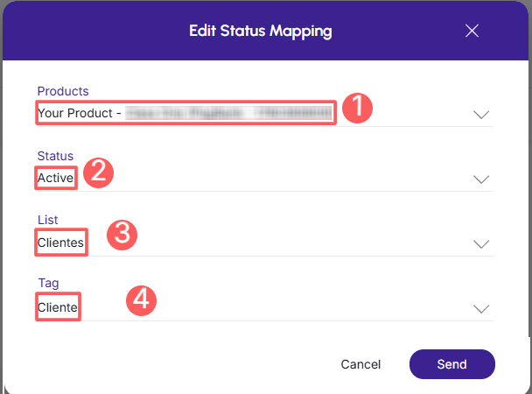Click the 'Edit Status Mapping' title

[261, 31]
